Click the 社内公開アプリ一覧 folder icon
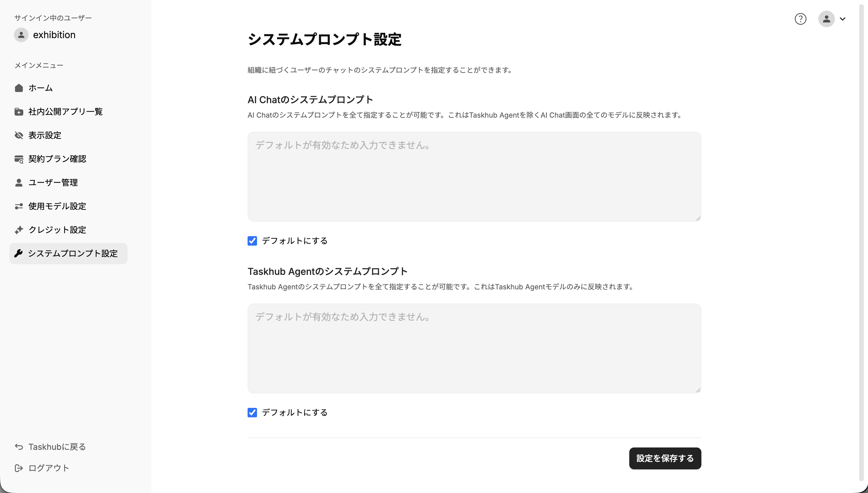The width and height of the screenshot is (868, 493). (19, 112)
